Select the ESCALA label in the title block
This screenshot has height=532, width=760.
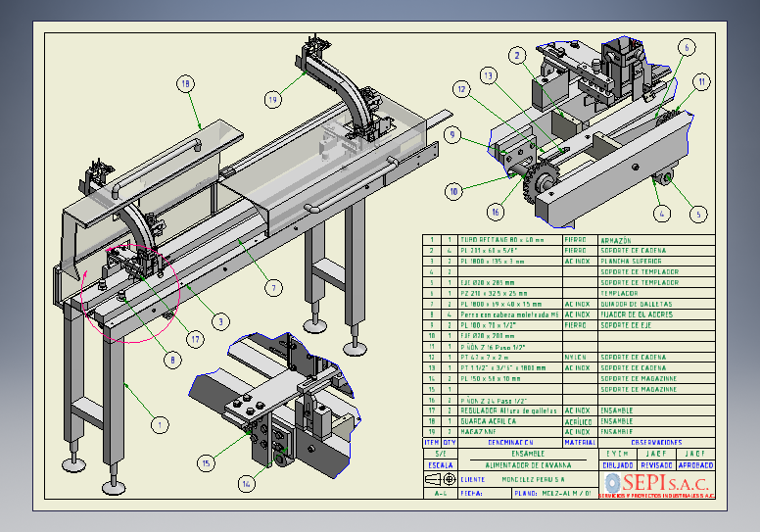click(x=438, y=465)
